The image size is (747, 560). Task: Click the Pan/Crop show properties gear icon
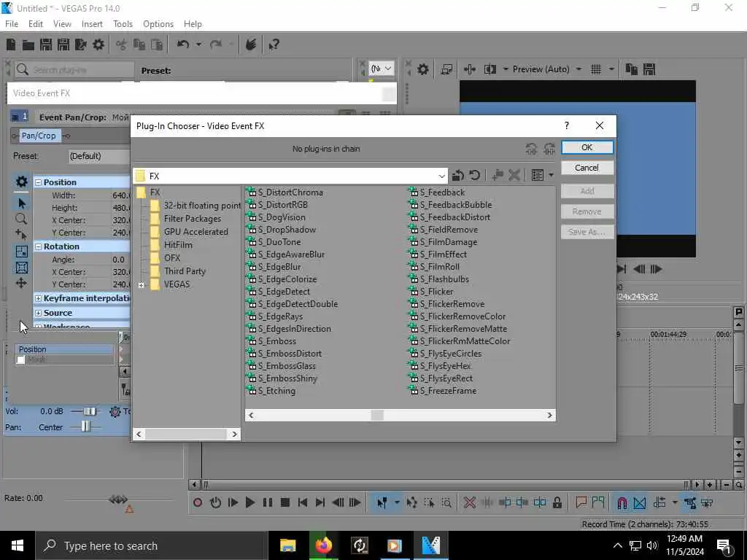click(x=21, y=182)
